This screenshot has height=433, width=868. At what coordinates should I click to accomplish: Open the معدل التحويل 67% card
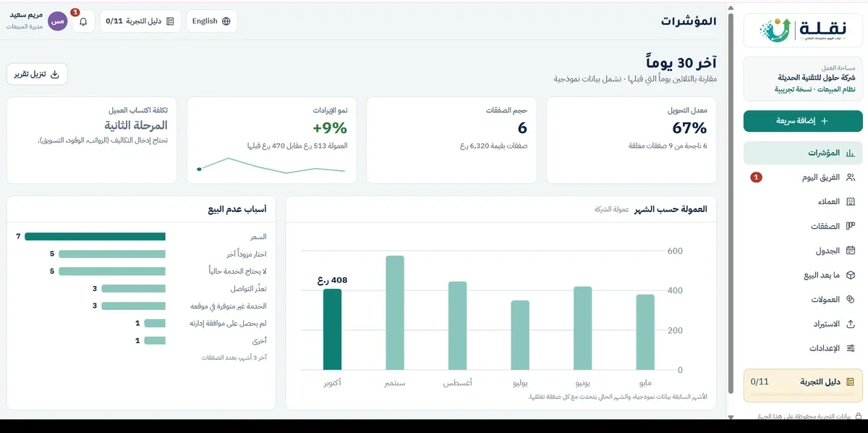[631, 140]
